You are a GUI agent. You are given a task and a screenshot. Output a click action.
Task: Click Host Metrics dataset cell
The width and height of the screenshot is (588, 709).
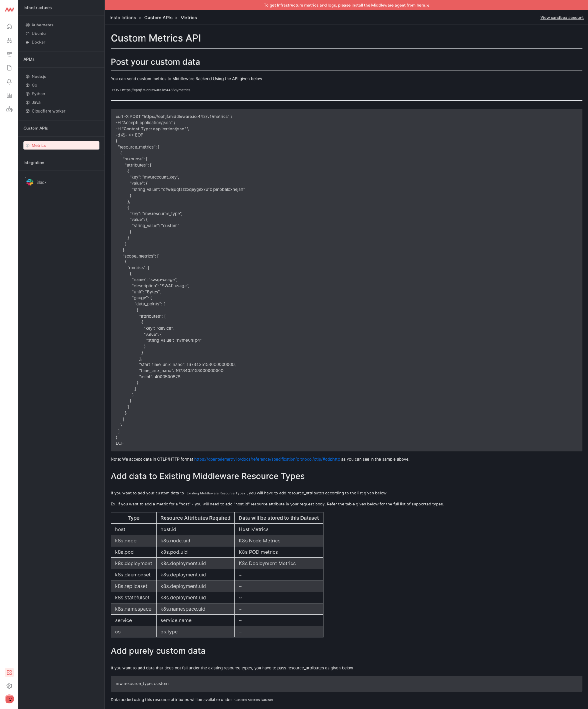click(279, 529)
